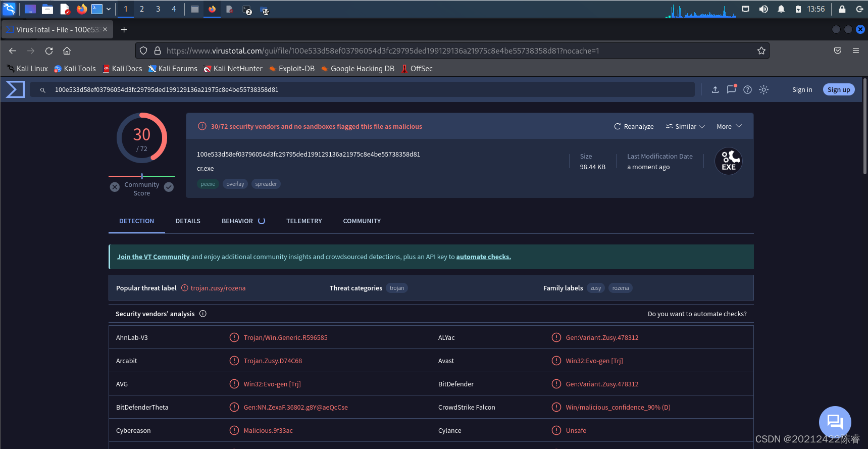868x449 pixels.
Task: Reload the page with the refresh icon
Action: pyautogui.click(x=49, y=51)
